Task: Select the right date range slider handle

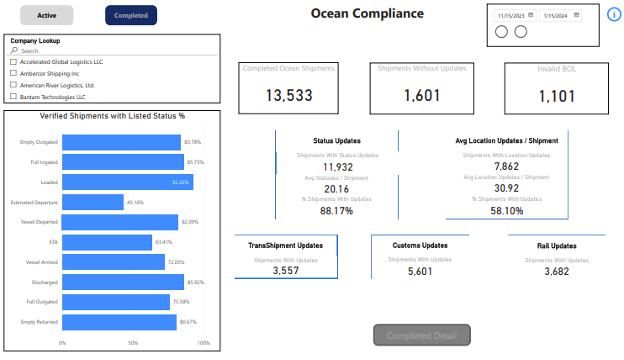Action: pyautogui.click(x=521, y=32)
